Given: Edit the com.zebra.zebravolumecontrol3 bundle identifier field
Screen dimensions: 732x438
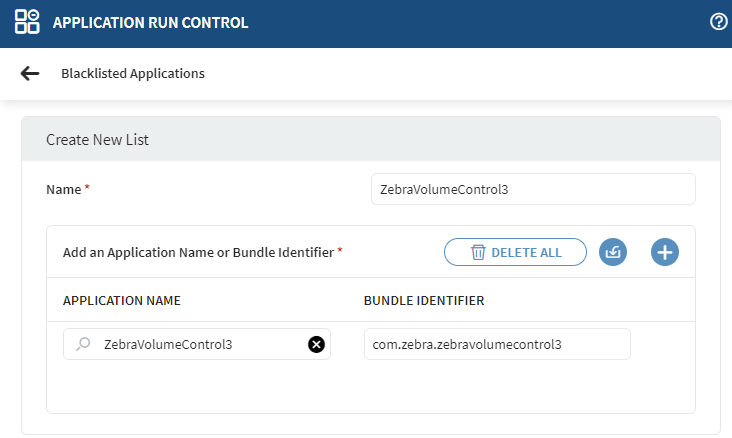Looking at the screenshot, I should 497,344.
